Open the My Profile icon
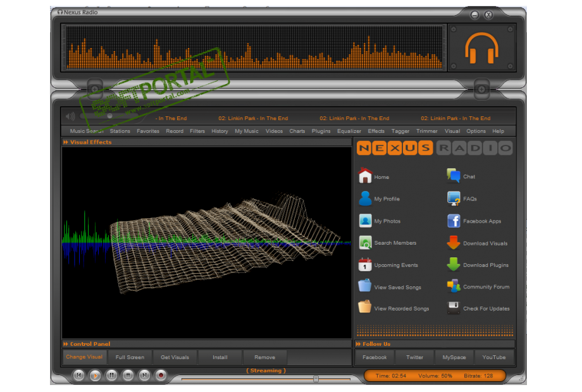This screenshot has width=582, height=392. coord(365,199)
